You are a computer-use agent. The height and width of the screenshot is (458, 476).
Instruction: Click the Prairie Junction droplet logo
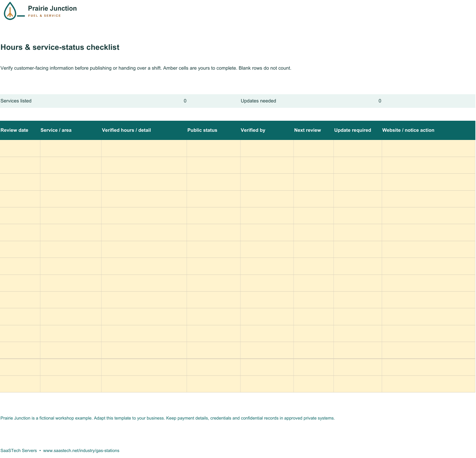(14, 11)
